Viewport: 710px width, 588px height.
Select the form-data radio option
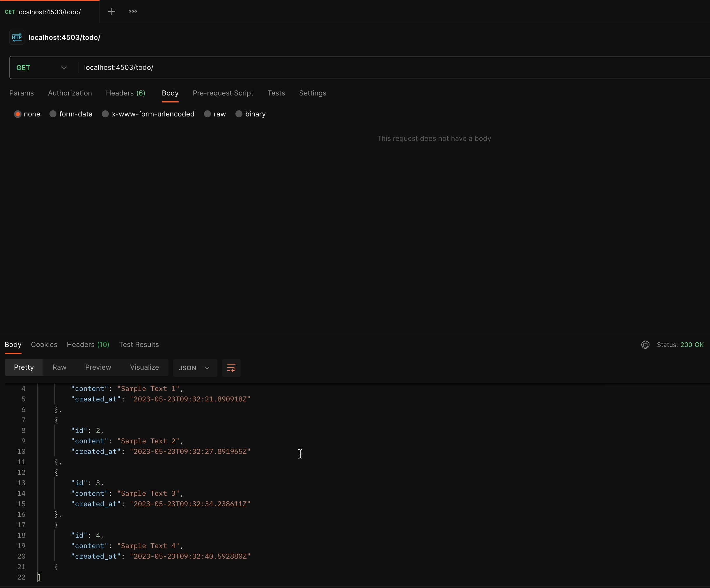tap(53, 114)
